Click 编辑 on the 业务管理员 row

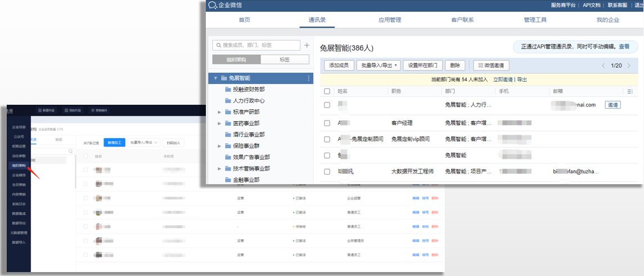pyautogui.click(x=416, y=241)
